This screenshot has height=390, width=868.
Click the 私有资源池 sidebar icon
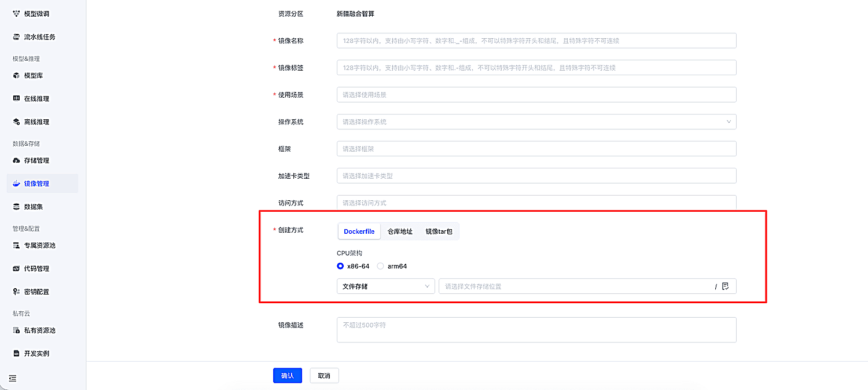click(x=16, y=330)
